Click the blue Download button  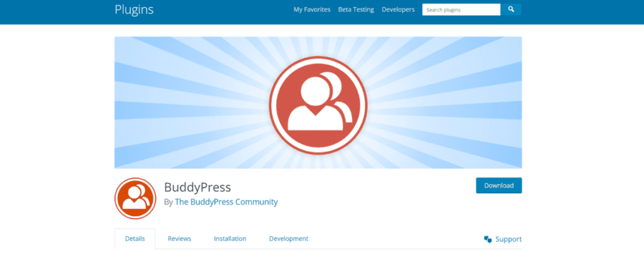499,186
